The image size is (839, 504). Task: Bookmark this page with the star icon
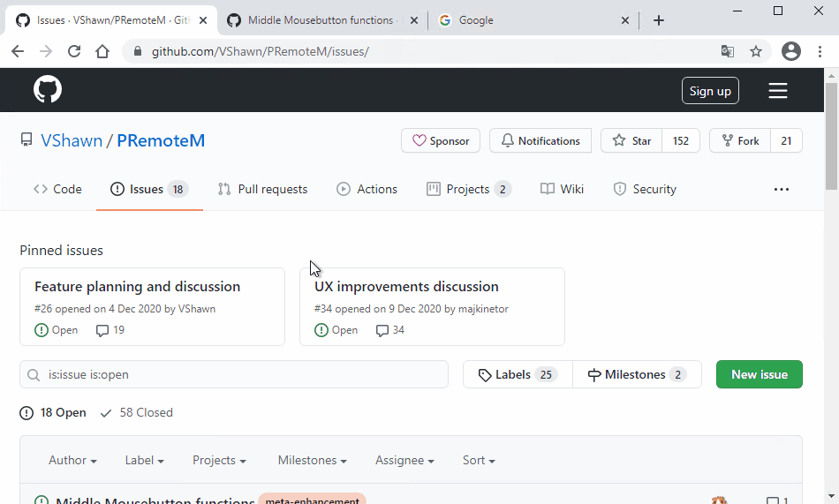point(755,51)
